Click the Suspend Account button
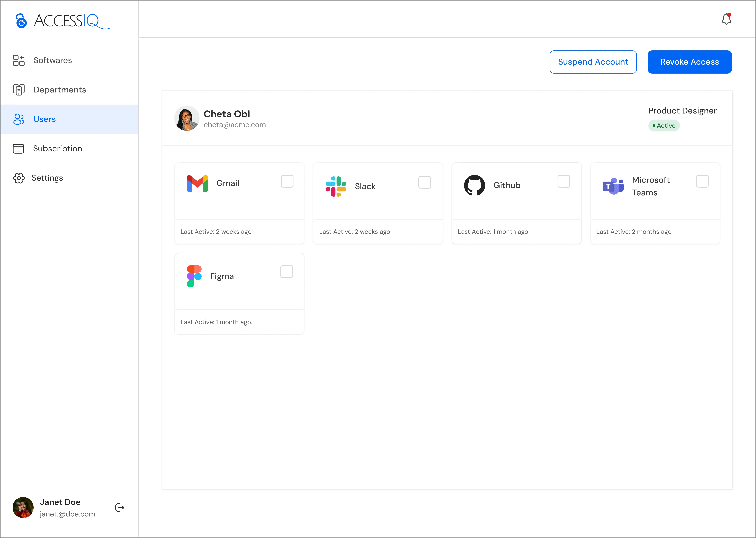 click(x=593, y=62)
